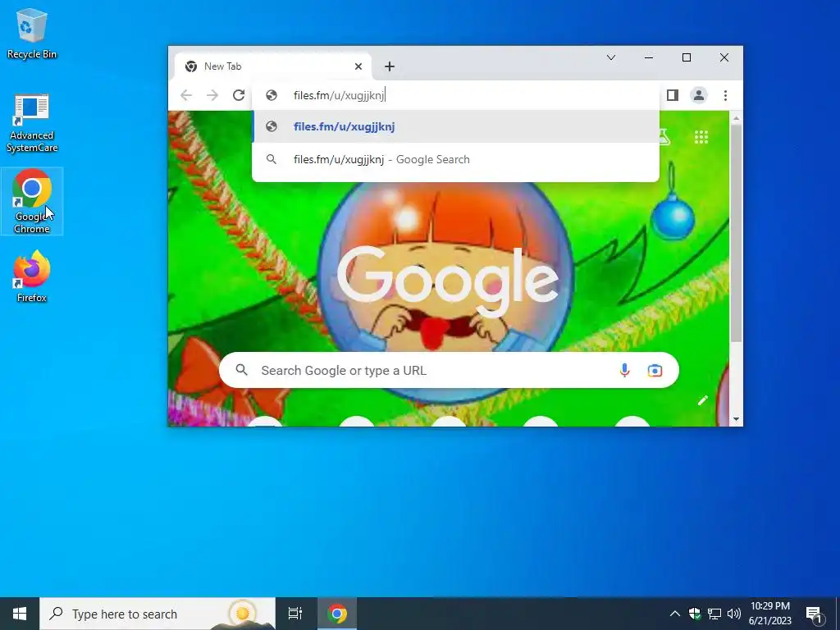Open the Recycle Bin desktop icon

click(32, 33)
